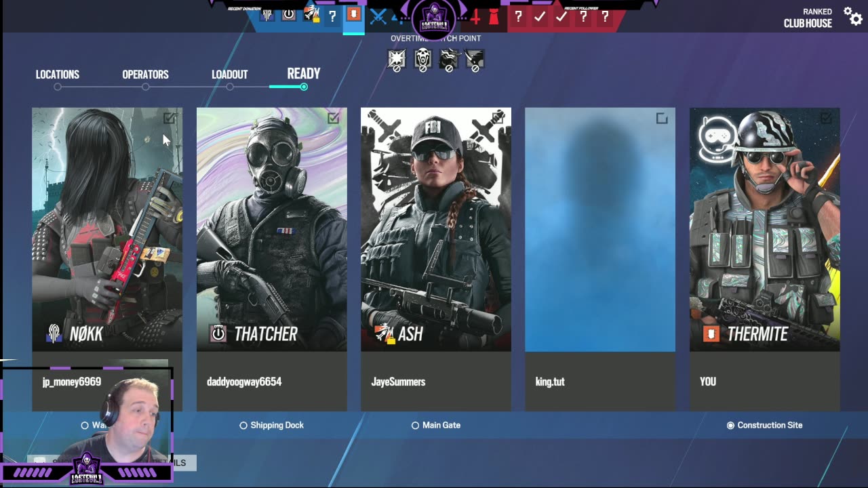Click the Nøkk operator badge on her card
The image size is (868, 488).
[x=54, y=333]
